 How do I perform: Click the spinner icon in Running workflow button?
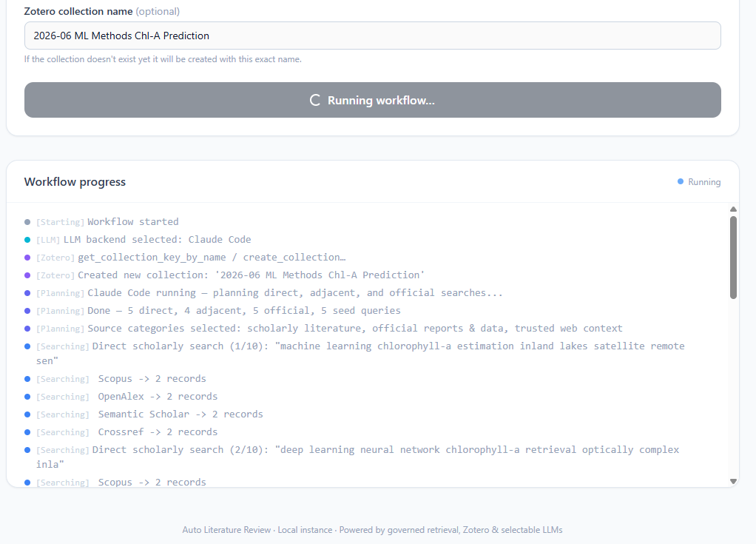(x=315, y=101)
